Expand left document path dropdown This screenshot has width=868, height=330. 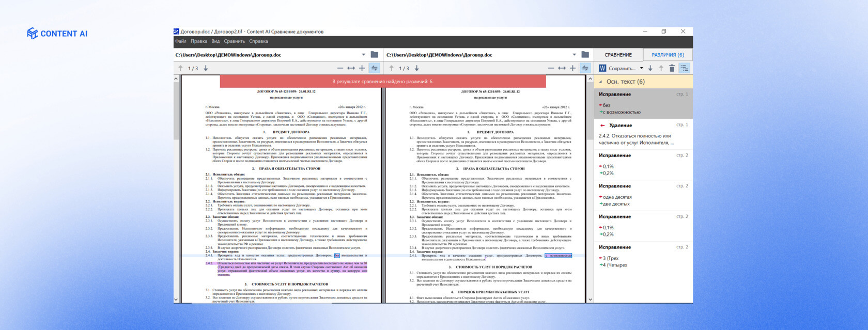pos(364,55)
